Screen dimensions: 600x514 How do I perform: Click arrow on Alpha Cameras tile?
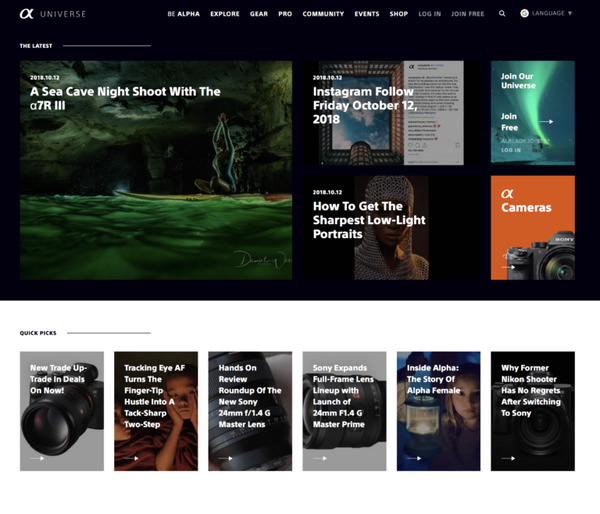510,267
